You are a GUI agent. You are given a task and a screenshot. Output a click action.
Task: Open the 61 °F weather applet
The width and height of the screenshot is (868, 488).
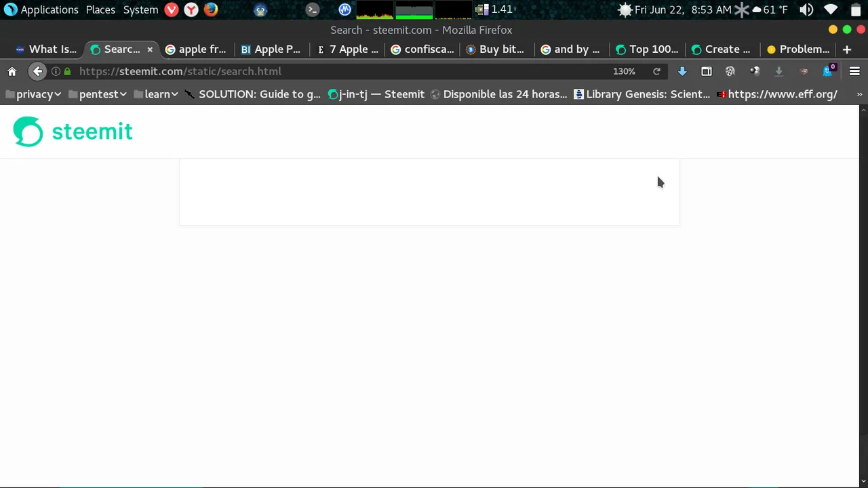coord(769,9)
